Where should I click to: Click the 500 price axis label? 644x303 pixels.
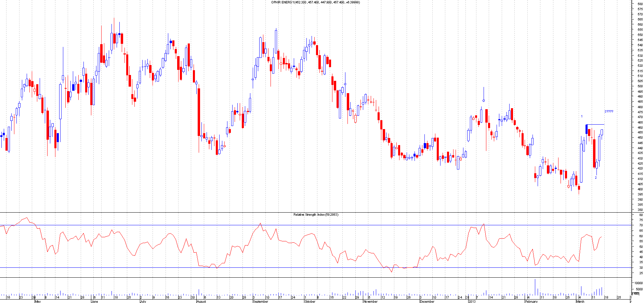coord(640,86)
